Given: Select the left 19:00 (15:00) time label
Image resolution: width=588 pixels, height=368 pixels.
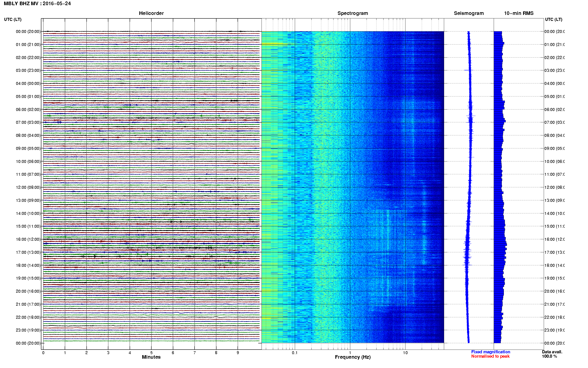Looking at the screenshot, I should [x=28, y=278].
